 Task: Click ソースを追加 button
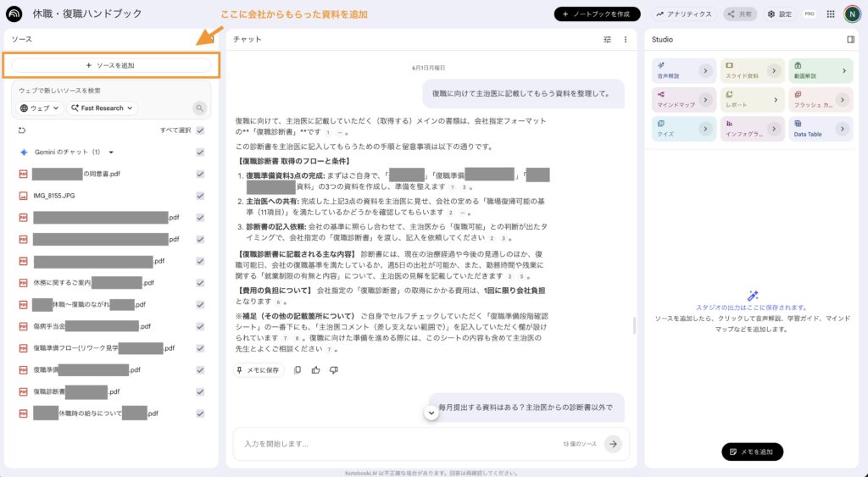point(111,65)
